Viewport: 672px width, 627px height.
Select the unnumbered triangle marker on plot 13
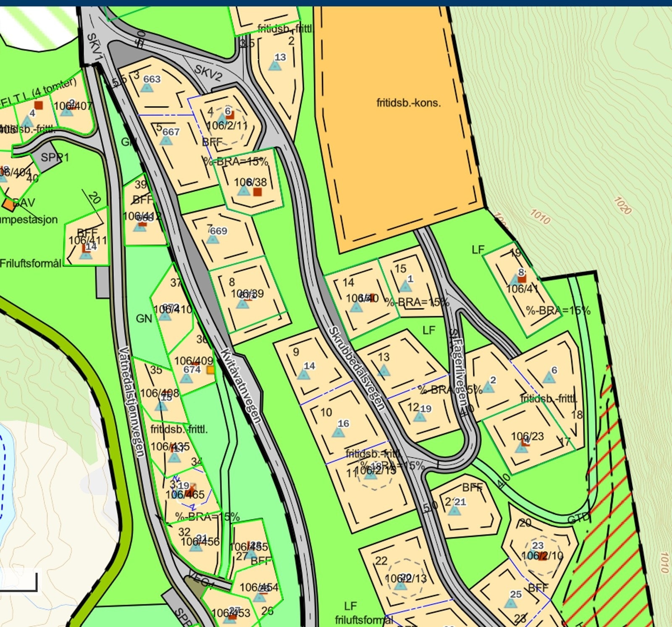383,371
